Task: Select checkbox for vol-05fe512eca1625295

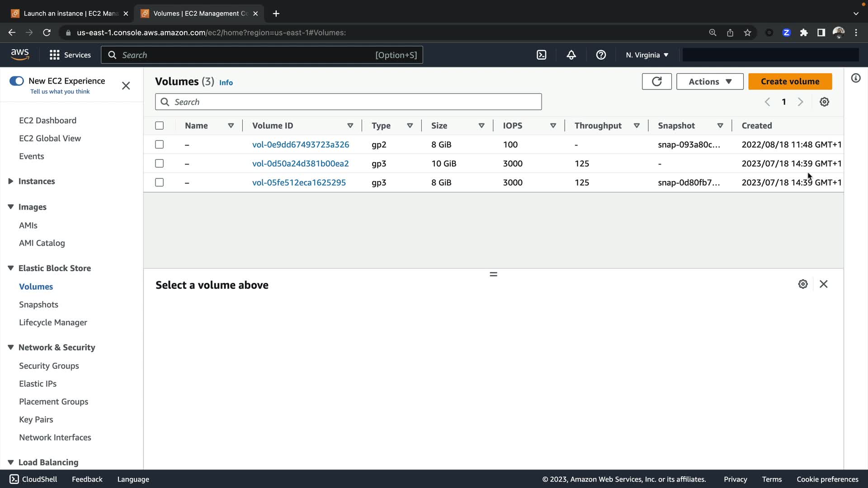Action: [159, 183]
